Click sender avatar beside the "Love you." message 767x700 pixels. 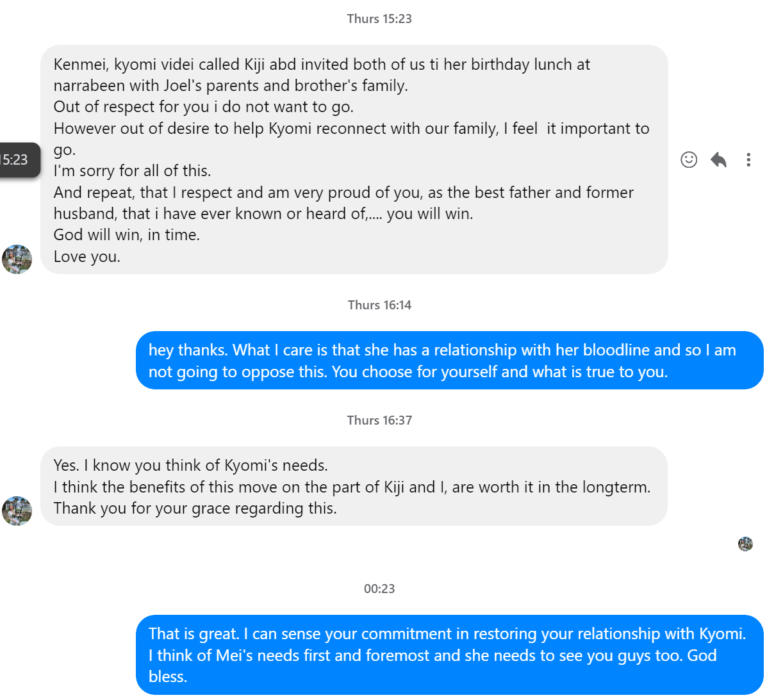pos(17,259)
